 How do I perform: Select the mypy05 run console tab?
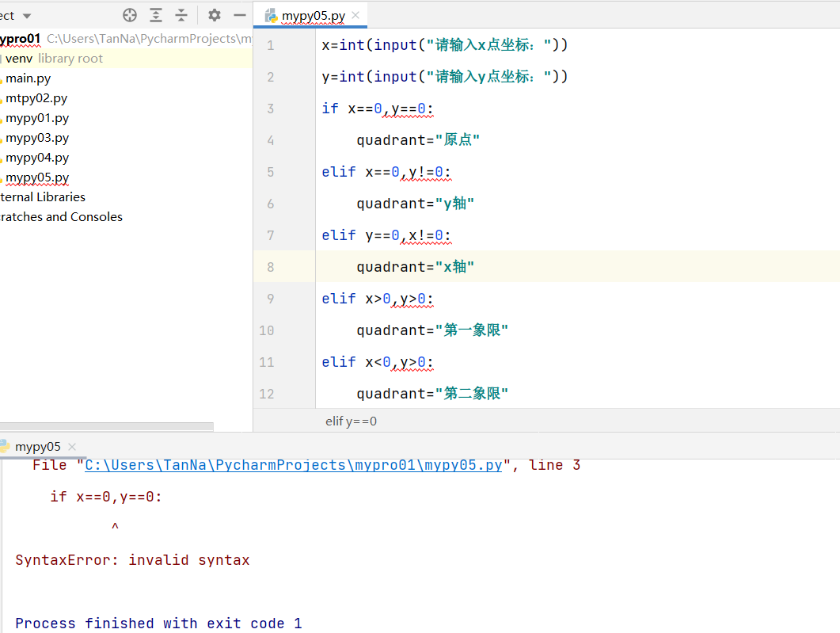pyautogui.click(x=37, y=447)
